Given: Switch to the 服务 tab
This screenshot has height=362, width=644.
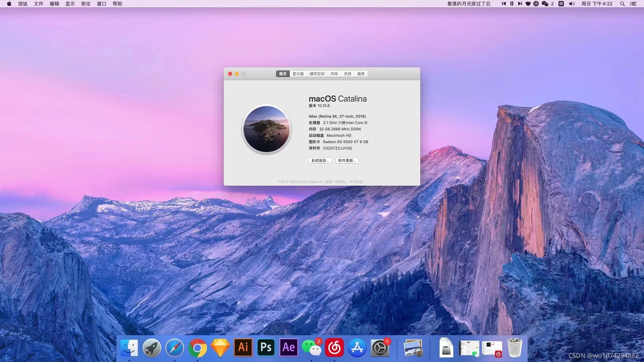Looking at the screenshot, I should pos(361,74).
